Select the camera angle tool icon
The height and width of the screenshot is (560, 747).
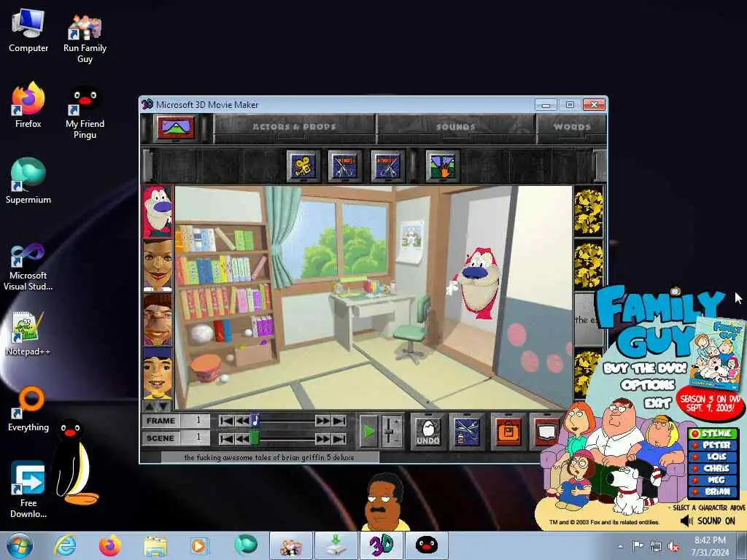click(x=303, y=166)
